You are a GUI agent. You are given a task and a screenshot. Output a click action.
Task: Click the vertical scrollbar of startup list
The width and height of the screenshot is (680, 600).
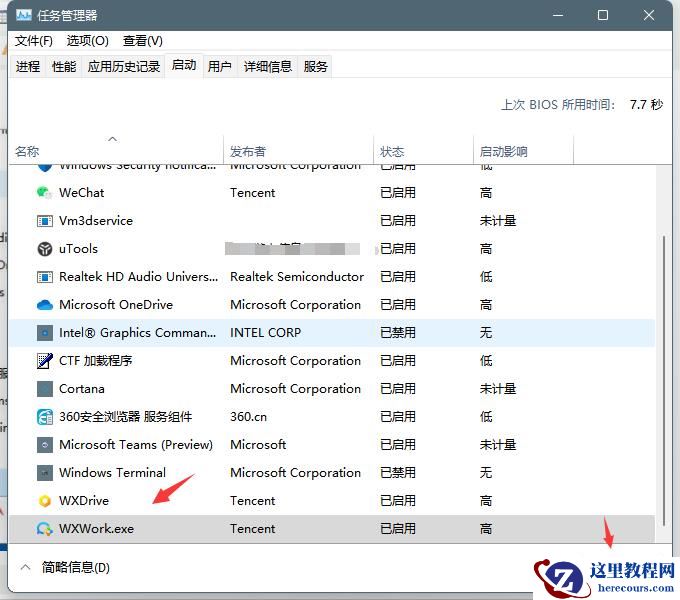[664, 381]
